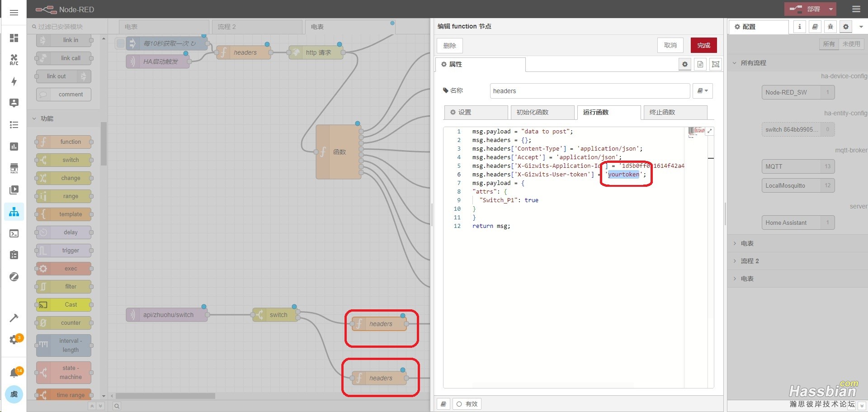Select the http 请求 node on canvas
The height and width of the screenshot is (412, 868).
[316, 52]
